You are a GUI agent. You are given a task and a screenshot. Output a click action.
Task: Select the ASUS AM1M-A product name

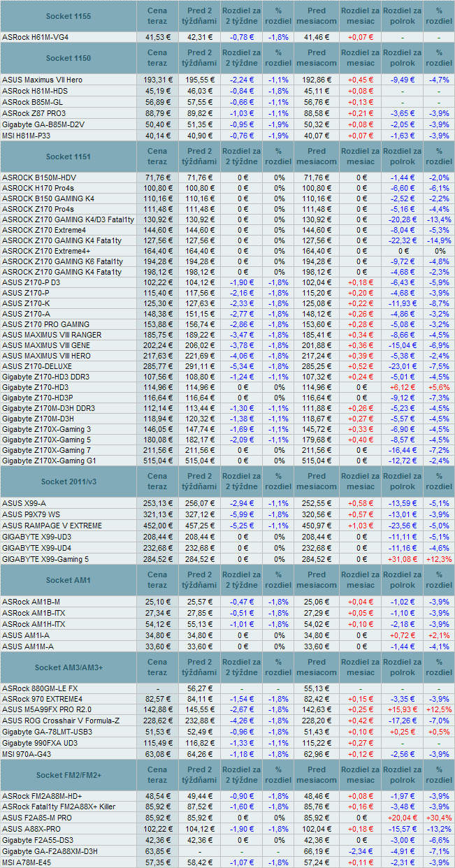tap(27, 646)
